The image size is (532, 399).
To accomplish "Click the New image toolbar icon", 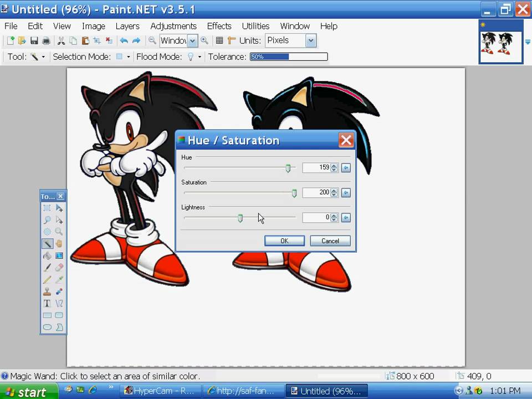I will (x=11, y=40).
